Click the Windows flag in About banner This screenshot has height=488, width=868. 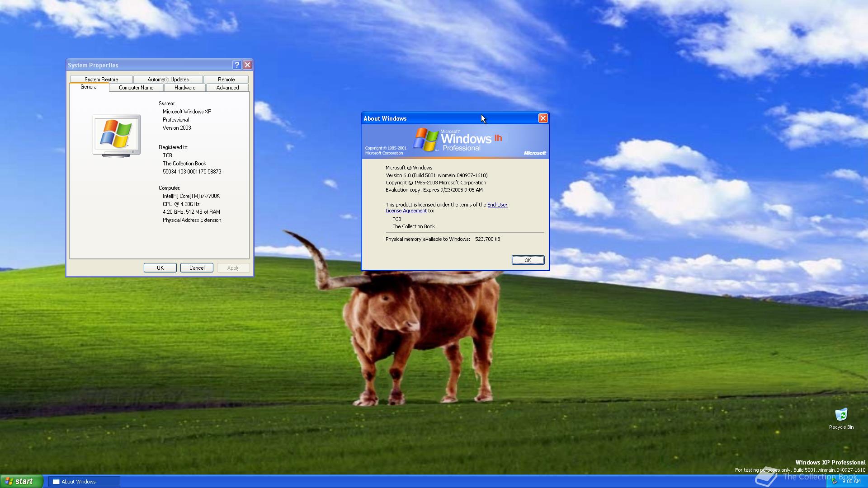point(426,140)
